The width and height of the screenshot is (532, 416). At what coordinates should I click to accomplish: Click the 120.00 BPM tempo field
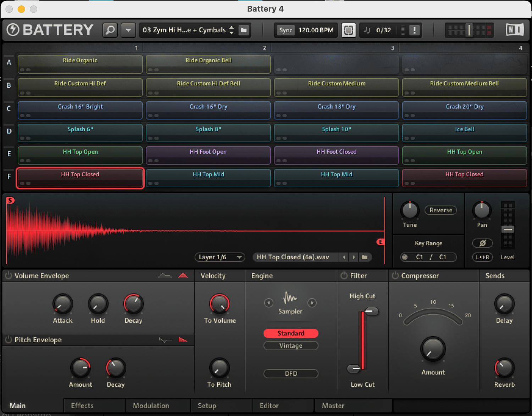[x=316, y=30]
